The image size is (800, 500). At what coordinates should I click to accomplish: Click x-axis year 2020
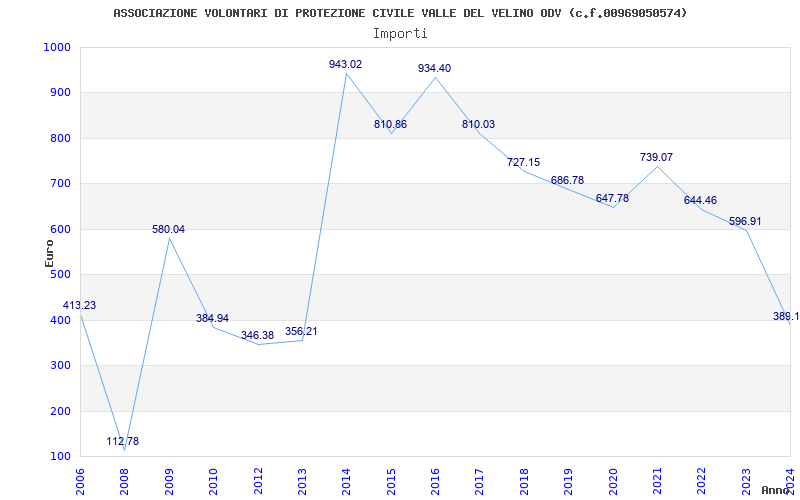[x=613, y=482]
